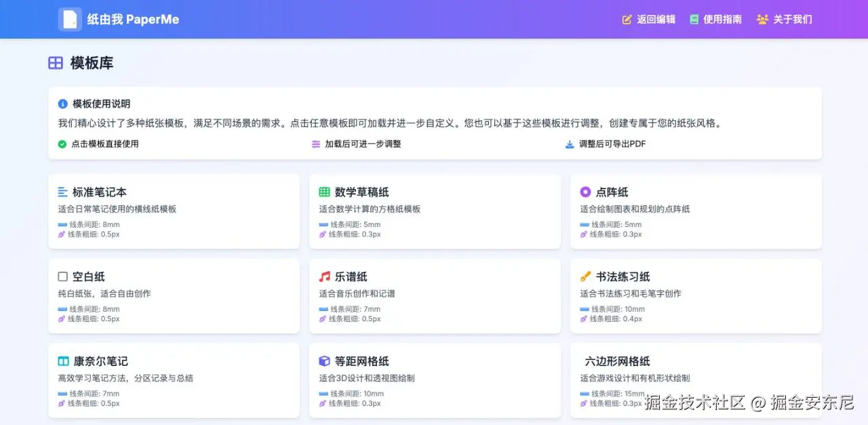Click the cube icon for 等距网格纸
Image resolution: width=868 pixels, height=425 pixels.
[x=324, y=361]
